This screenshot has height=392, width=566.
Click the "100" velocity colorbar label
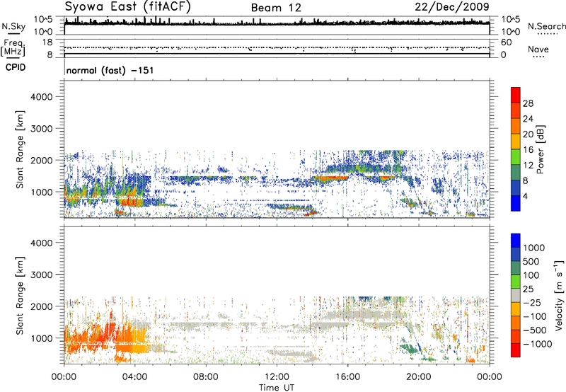(x=531, y=275)
